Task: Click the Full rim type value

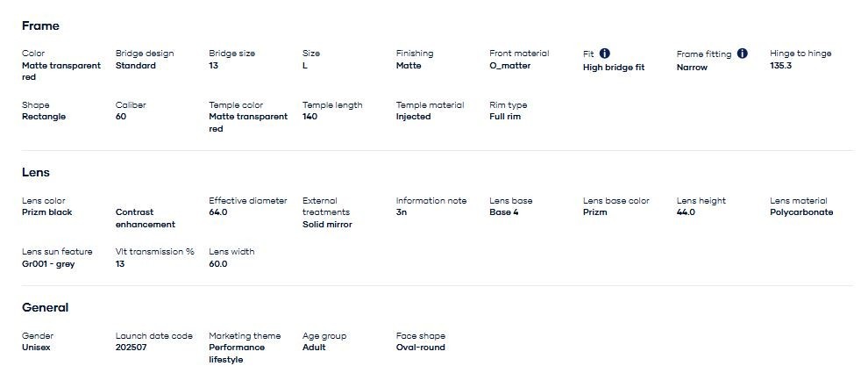Action: pyautogui.click(x=505, y=117)
